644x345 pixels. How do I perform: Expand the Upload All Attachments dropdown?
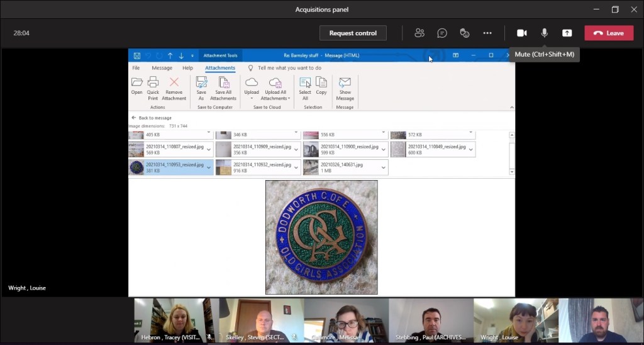[x=289, y=99]
